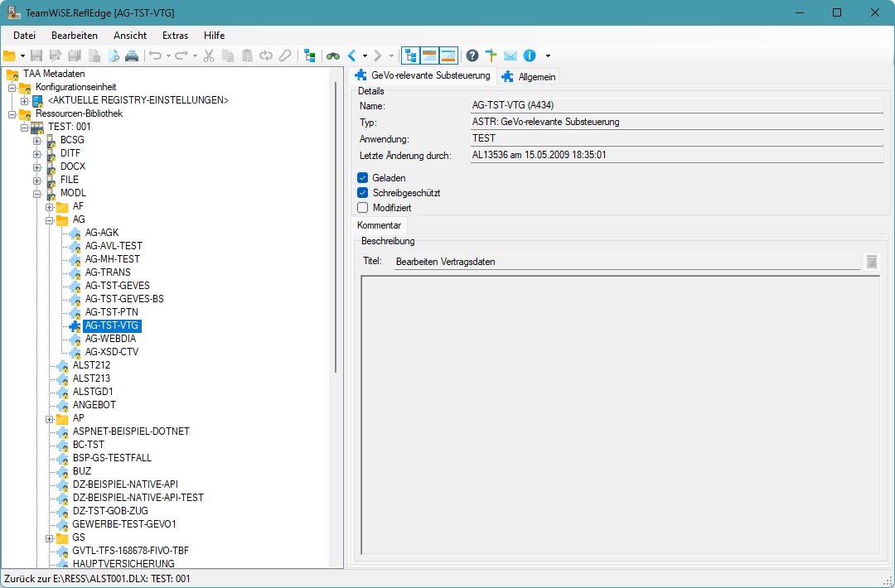Click the envelope mail icon
The image size is (895, 588).
pyautogui.click(x=510, y=55)
